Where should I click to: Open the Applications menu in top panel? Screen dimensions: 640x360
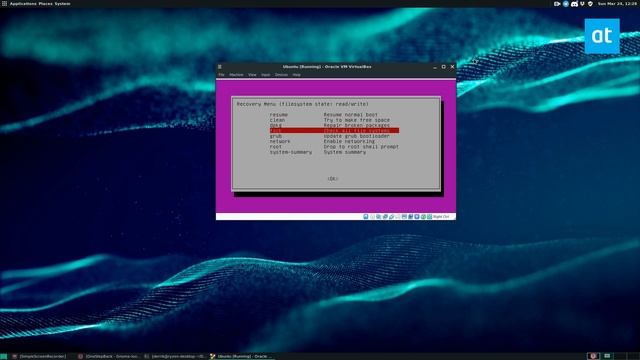(x=23, y=4)
